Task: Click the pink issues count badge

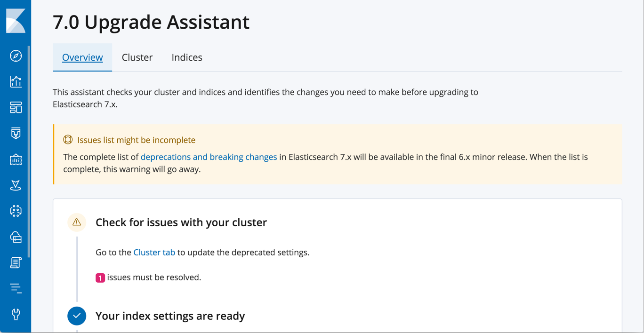Action: pos(100,277)
